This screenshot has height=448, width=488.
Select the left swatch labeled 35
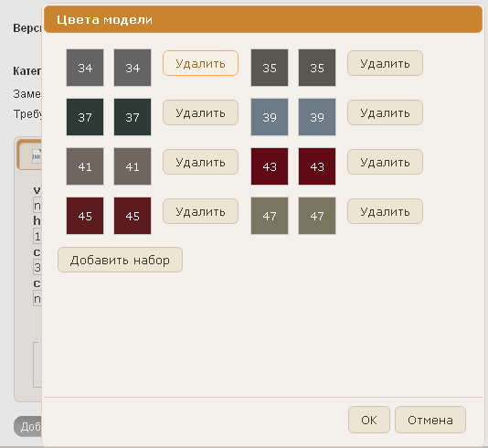(270, 68)
